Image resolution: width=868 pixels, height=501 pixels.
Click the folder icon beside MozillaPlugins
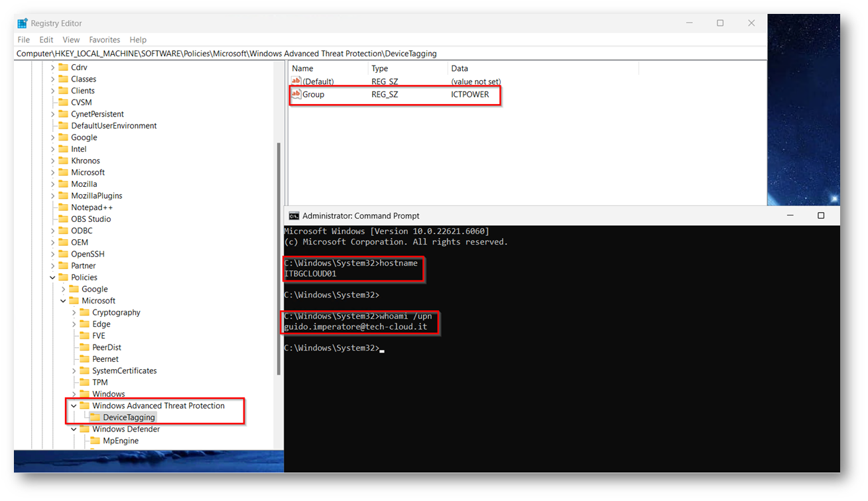click(64, 195)
